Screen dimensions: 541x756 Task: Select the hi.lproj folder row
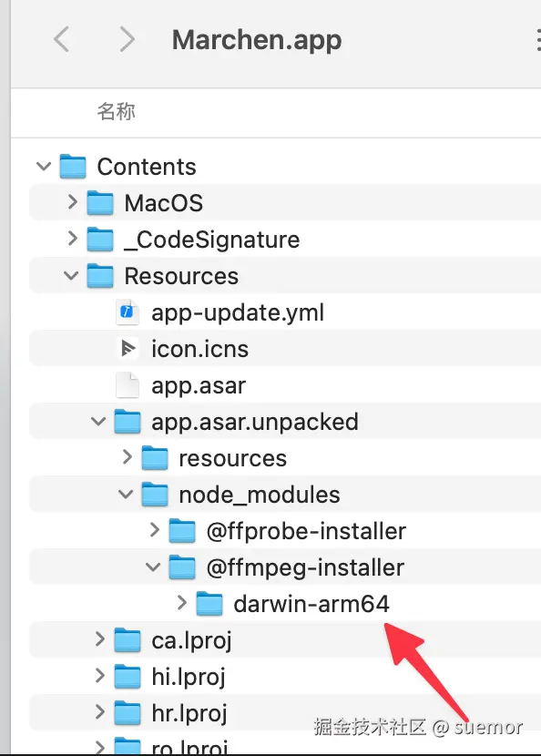(x=285, y=677)
